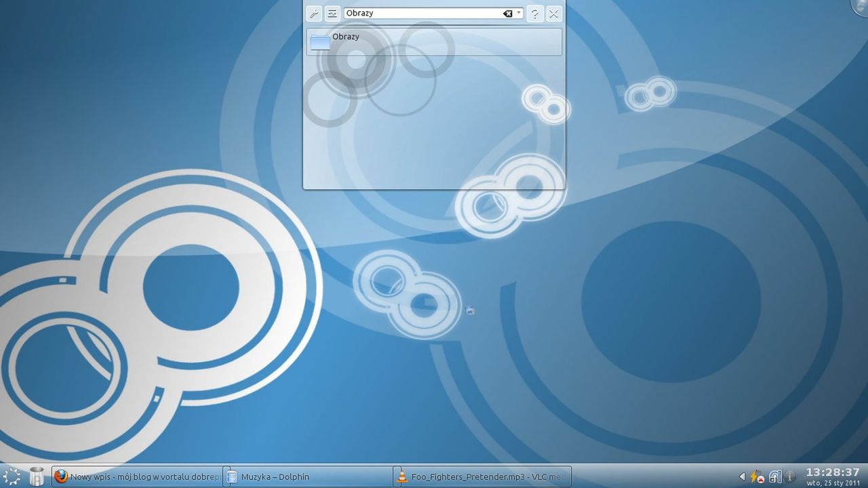This screenshot has width=868, height=488.
Task: Expand the KRunner search history dropdown
Action: (519, 13)
